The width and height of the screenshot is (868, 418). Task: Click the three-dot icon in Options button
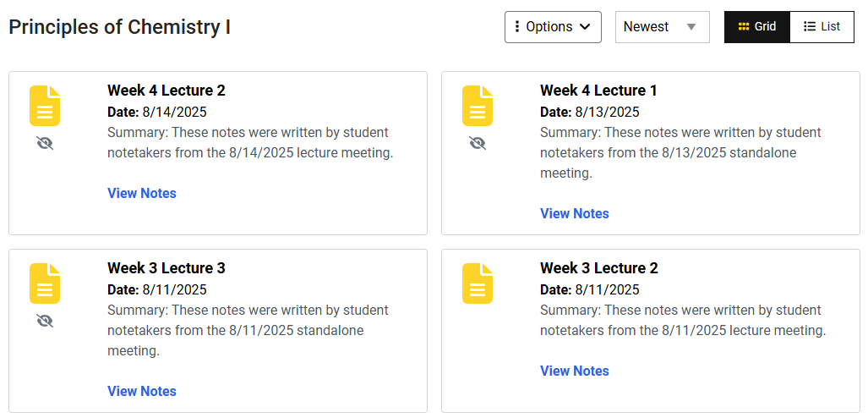(517, 27)
